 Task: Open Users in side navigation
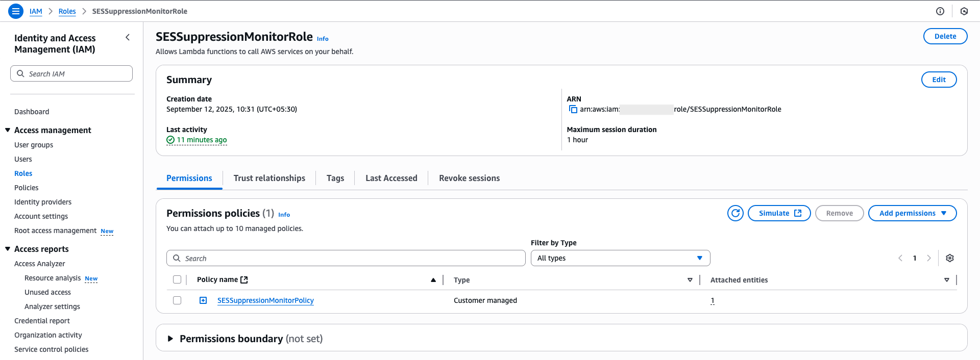tap(23, 159)
